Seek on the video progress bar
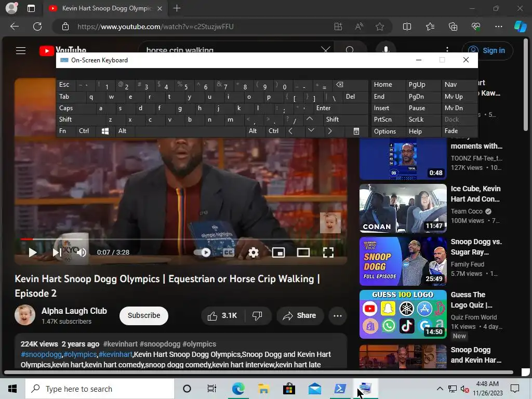532x399 pixels. pyautogui.click(x=180, y=239)
